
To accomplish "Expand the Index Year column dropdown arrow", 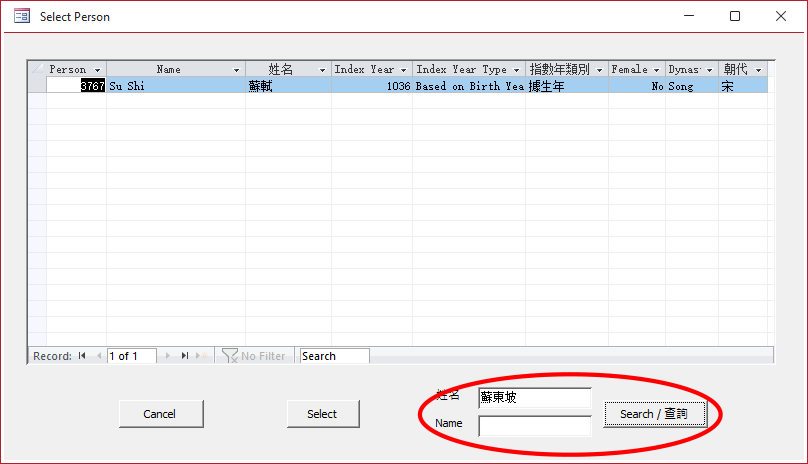I will [403, 70].
